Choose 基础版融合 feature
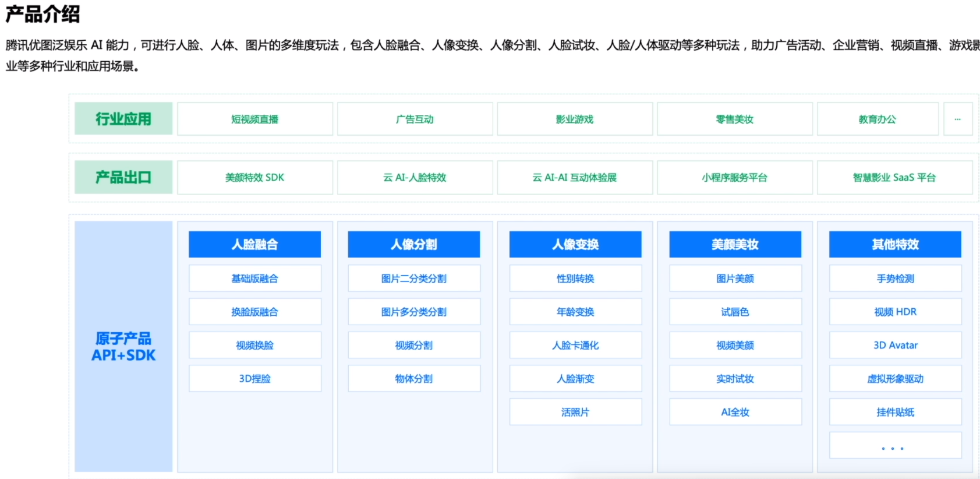This screenshot has height=479, width=980. (x=255, y=279)
